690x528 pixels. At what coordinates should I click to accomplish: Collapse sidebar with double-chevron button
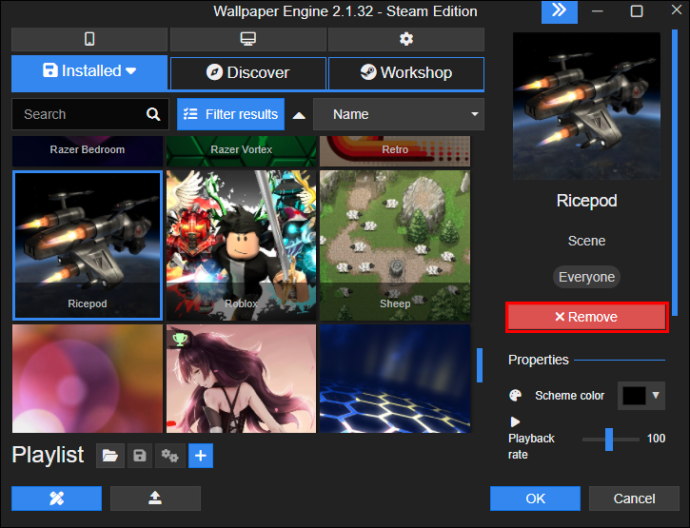tap(559, 11)
